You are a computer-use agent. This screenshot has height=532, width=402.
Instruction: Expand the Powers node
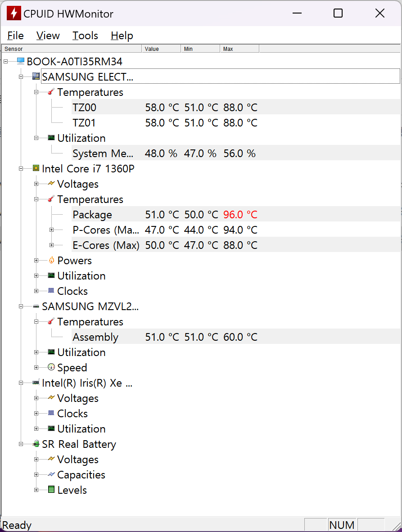click(36, 261)
